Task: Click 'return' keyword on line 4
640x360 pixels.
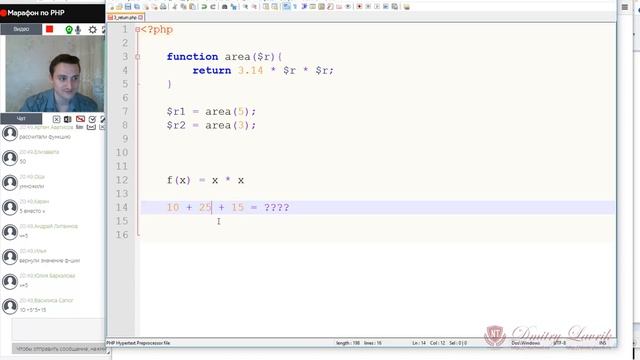Action: 212,70
